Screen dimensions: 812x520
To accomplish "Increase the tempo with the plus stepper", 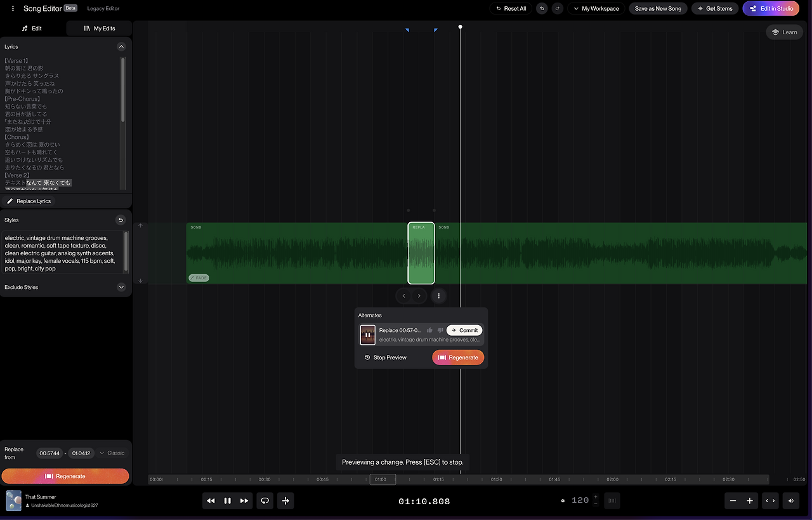I will click(596, 497).
